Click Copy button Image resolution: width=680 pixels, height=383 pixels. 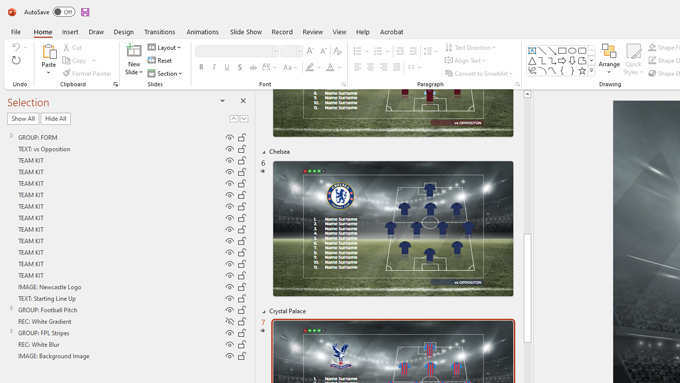point(75,60)
